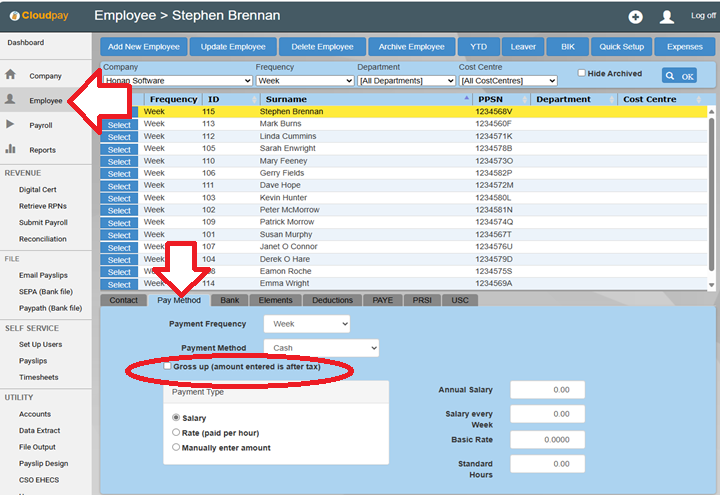Viewport: 720px width, 495px height.
Task: Click the search OK magnifier button
Action: (680, 76)
